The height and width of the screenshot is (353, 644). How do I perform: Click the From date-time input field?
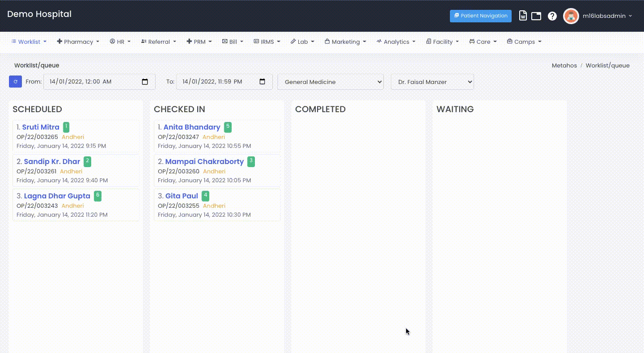pos(99,82)
